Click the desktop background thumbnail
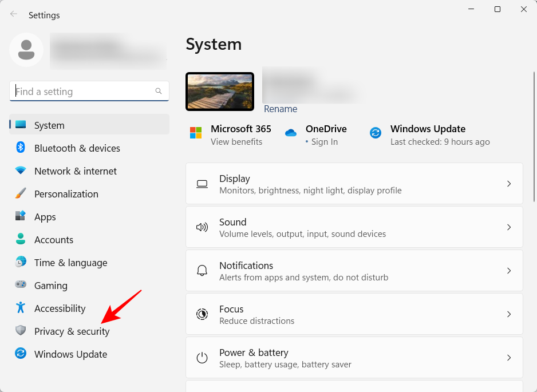 (x=220, y=91)
